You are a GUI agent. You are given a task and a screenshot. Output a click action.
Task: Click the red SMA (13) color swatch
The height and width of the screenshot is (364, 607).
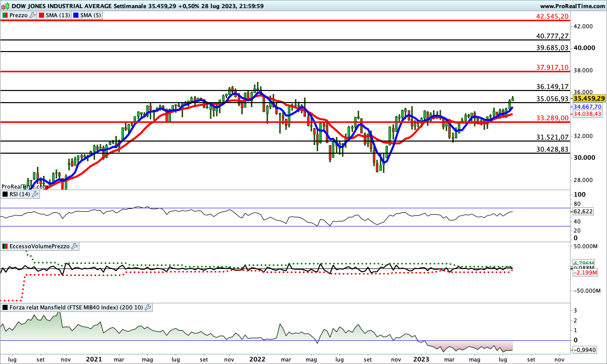click(x=42, y=16)
